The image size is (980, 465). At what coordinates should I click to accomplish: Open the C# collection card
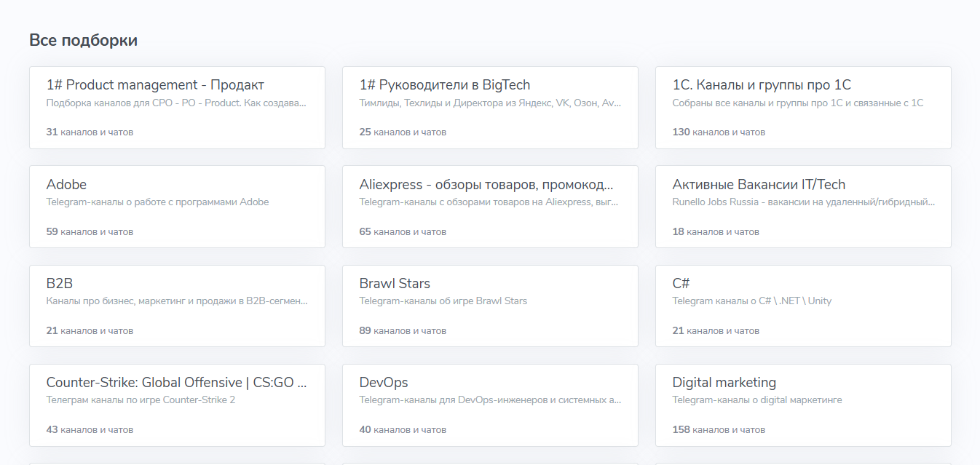803,306
